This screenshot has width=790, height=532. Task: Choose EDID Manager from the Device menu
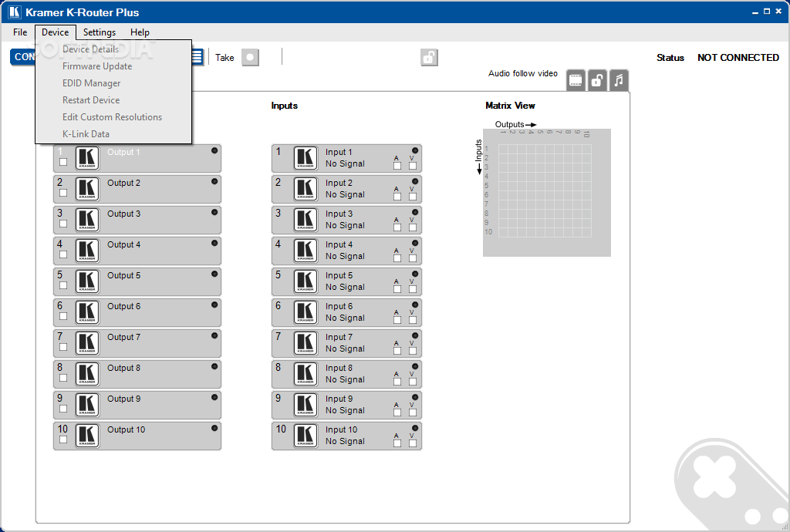point(113,83)
